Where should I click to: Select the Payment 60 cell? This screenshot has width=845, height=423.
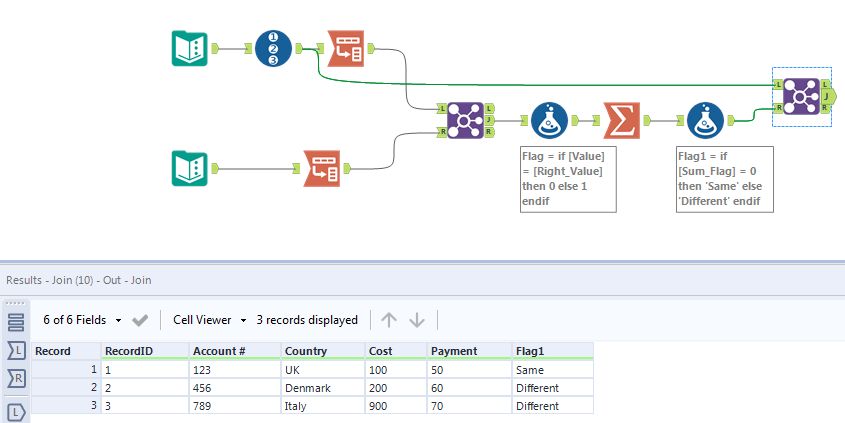click(469, 388)
